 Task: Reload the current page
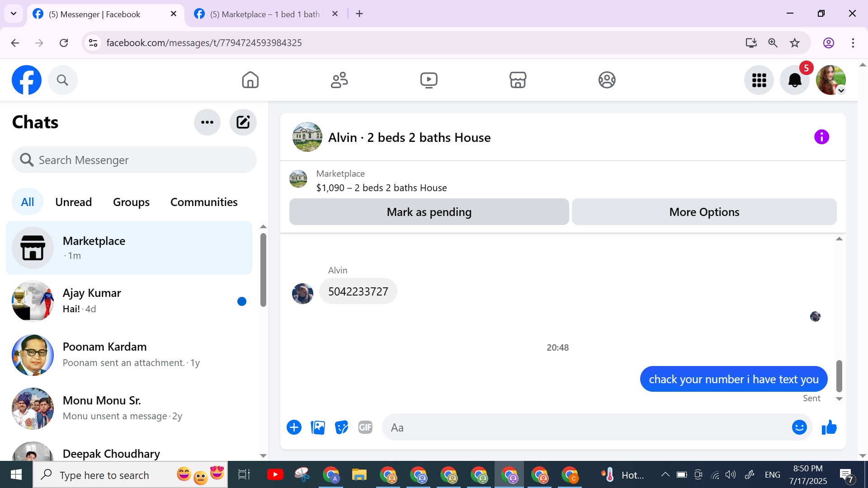click(64, 43)
